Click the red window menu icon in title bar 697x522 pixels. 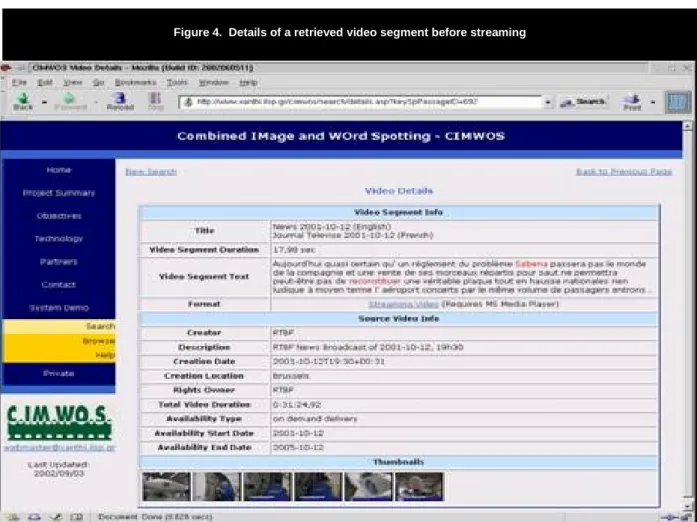point(5,68)
